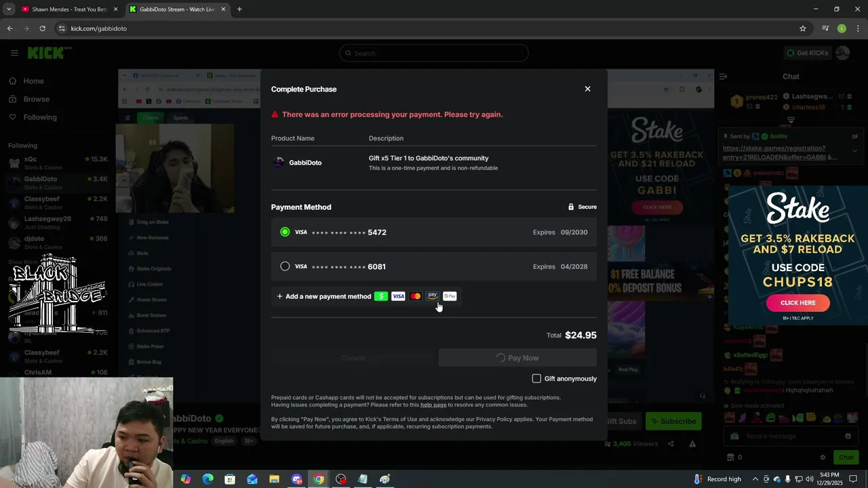This screenshot has width=868, height=488.
Task: Open File Explorer from the taskbar
Action: (x=274, y=479)
